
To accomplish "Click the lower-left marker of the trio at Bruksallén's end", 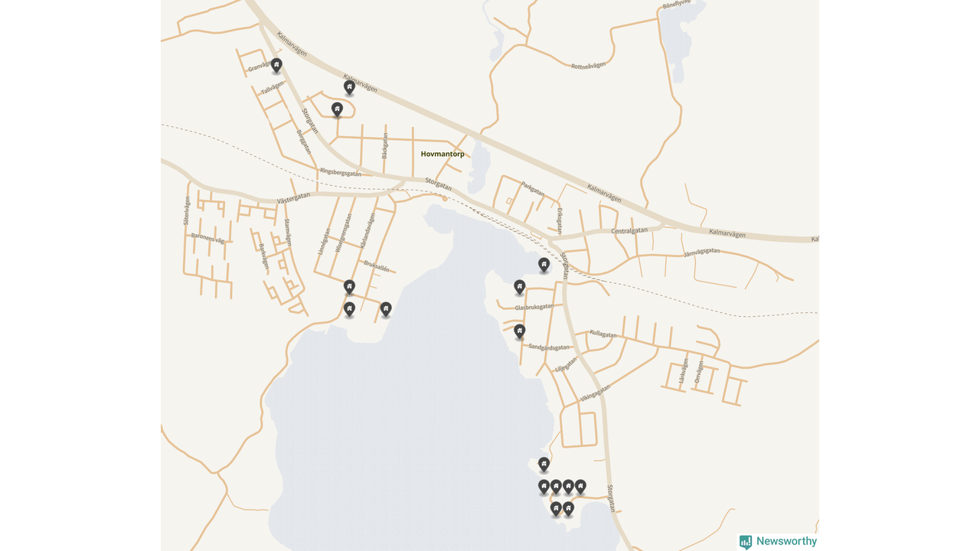I will coord(349,309).
